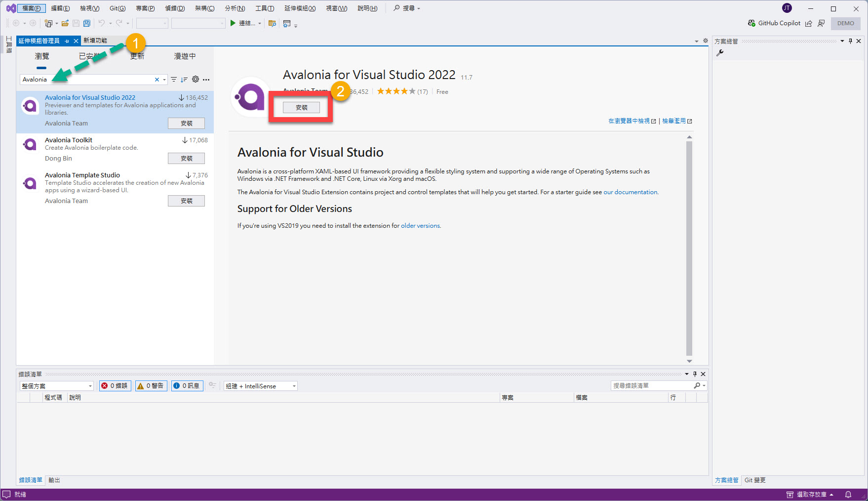Switch to the 漫遊中 Roaming tab
This screenshot has width=868, height=501.
pos(185,56)
